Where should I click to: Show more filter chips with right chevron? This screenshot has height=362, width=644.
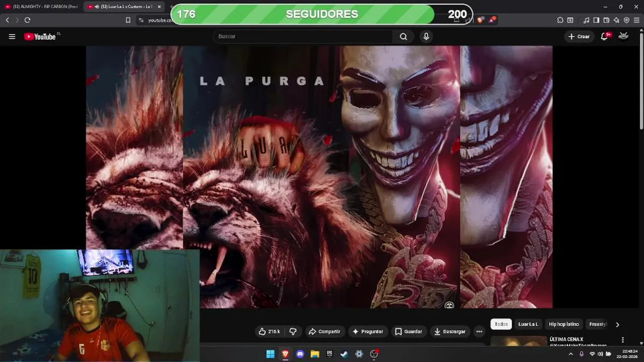pyautogui.click(x=617, y=325)
